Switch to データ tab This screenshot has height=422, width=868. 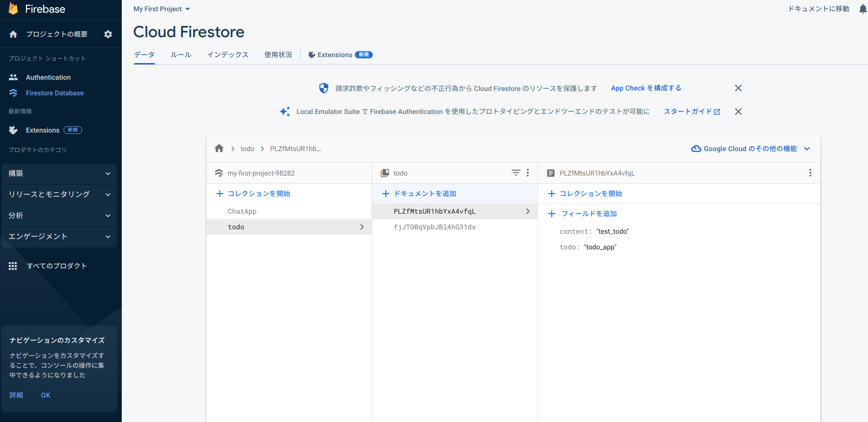[x=144, y=55]
